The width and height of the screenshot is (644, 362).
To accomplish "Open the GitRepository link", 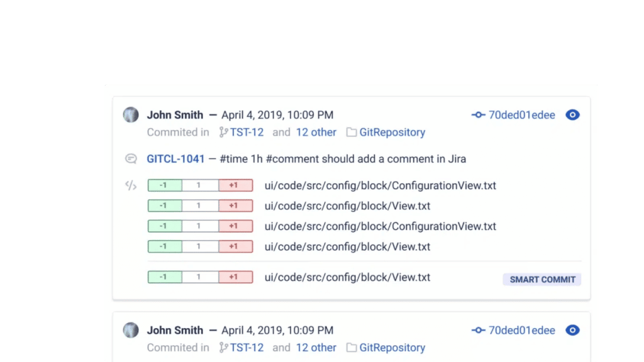I will [x=392, y=132].
